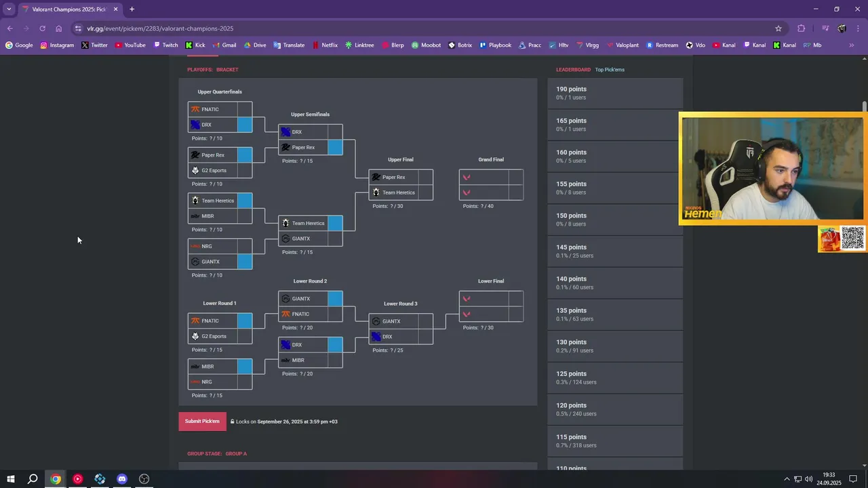Show more bookmarks via the chevron
Image resolution: width=868 pixels, height=488 pixels.
click(852, 45)
